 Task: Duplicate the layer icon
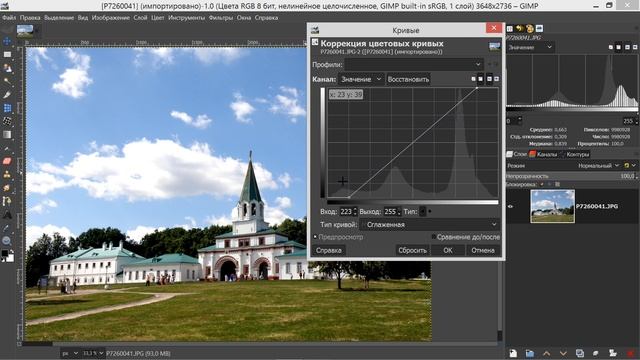coord(580,353)
